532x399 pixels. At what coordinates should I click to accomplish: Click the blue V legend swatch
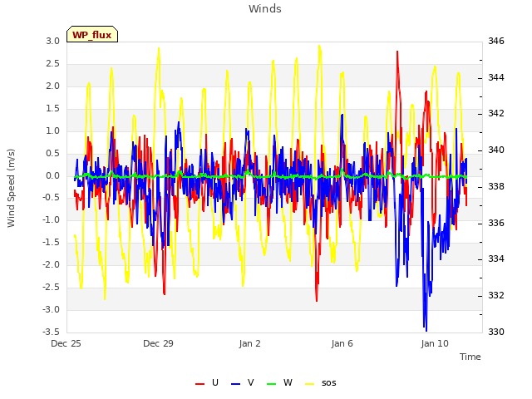pyautogui.click(x=235, y=384)
